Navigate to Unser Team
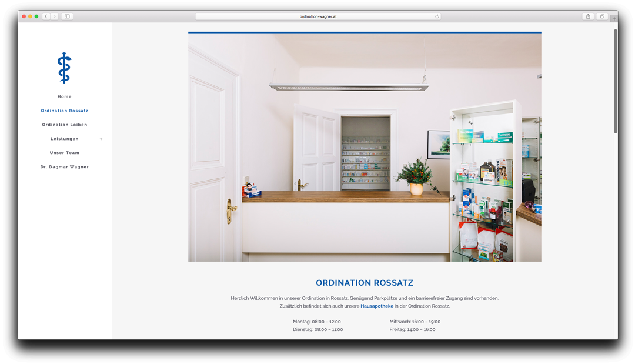635x364 pixels. [65, 153]
